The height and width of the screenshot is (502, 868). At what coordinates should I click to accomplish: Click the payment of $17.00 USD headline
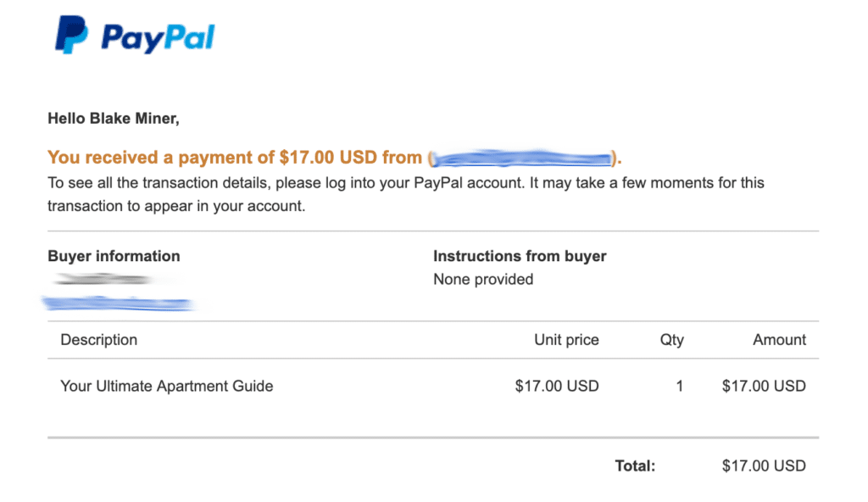[334, 158]
